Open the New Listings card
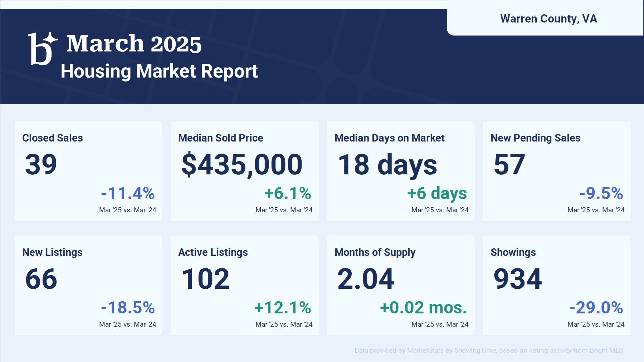 click(x=88, y=285)
